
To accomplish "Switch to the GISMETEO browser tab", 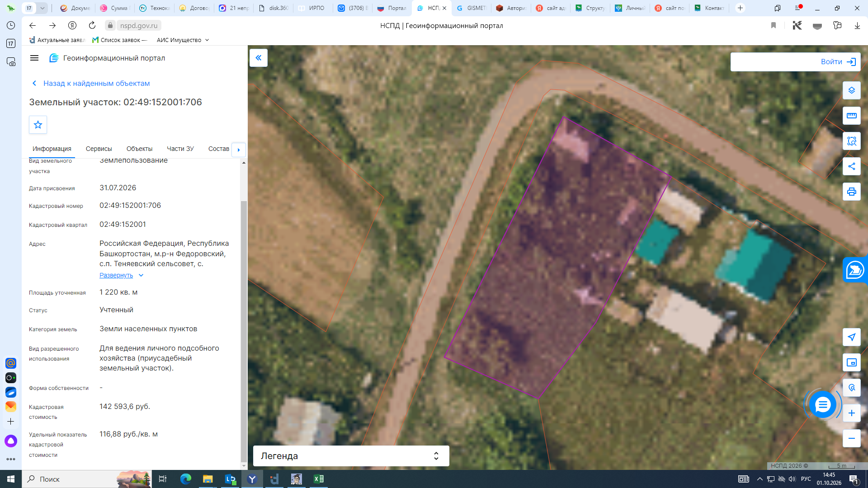I will 471,8.
